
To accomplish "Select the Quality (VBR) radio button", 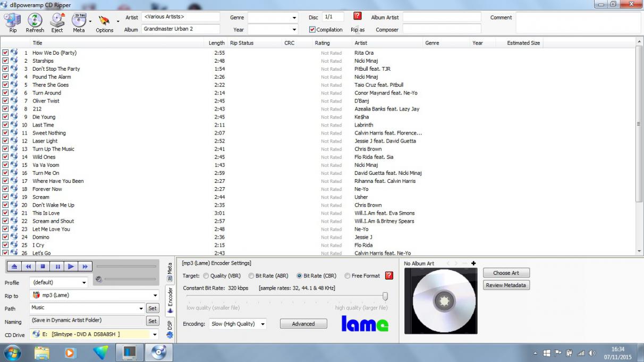I will click(206, 276).
